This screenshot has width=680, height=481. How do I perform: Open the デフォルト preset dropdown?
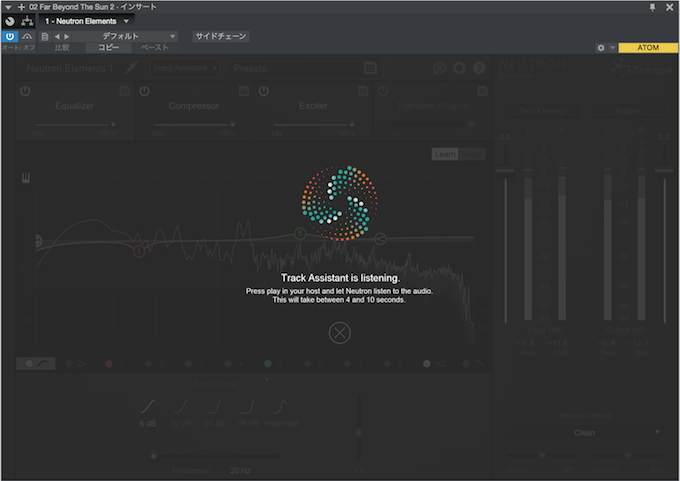(x=125, y=36)
